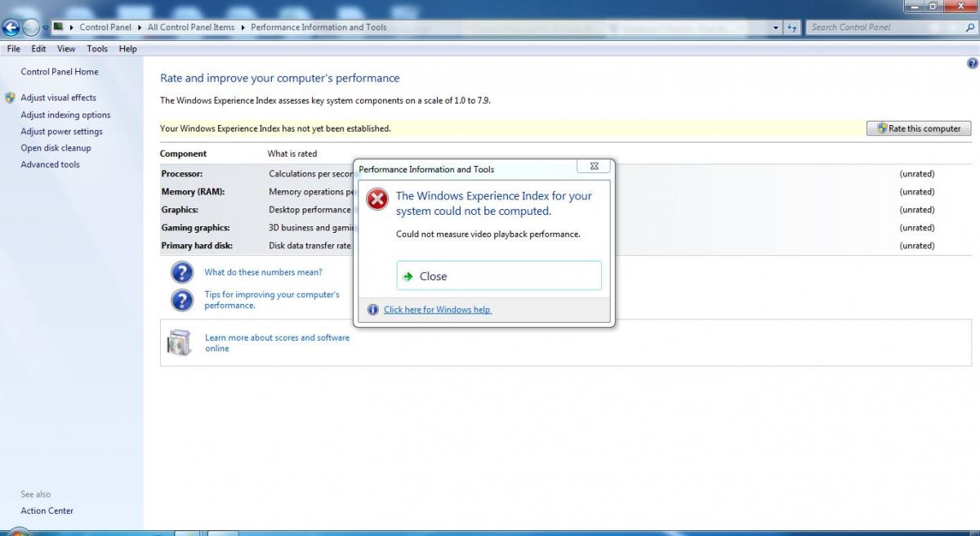Go to Control Panel Home

point(60,72)
